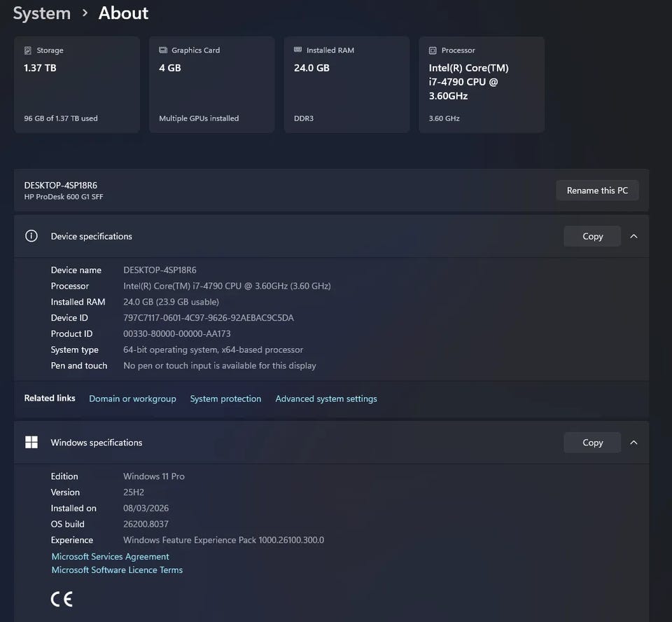Viewport: 672px width, 622px height.
Task: Copy the device specifications
Action: 592,236
